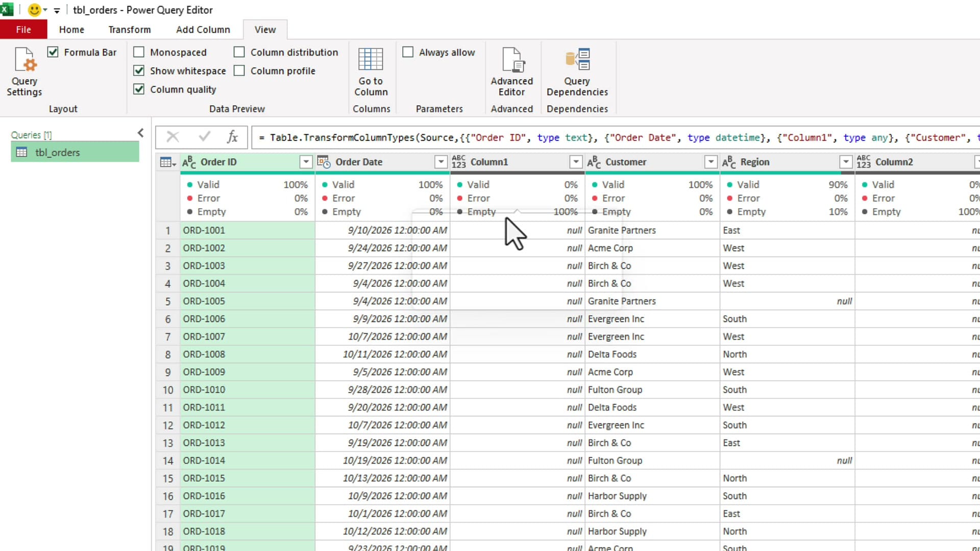Select row number 5
Screen dimensions: 980x551
[x=167, y=301]
